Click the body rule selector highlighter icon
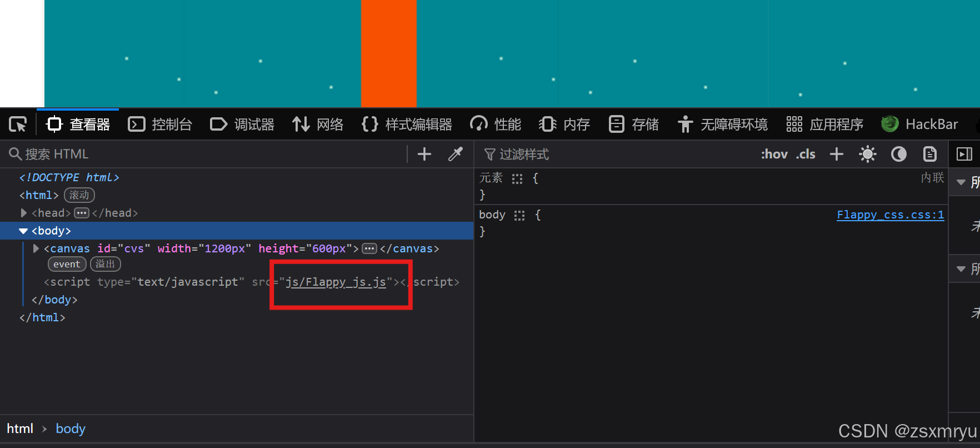This screenshot has height=448, width=980. coord(519,216)
